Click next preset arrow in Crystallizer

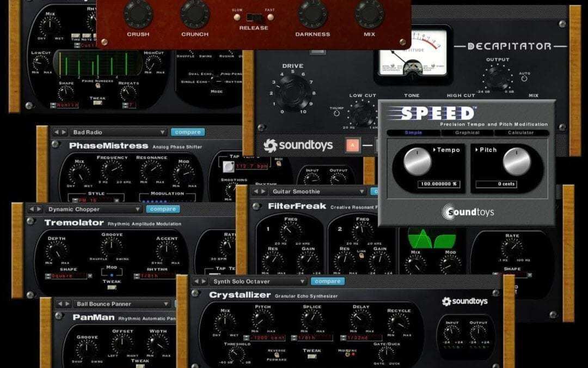pyautogui.click(x=204, y=281)
